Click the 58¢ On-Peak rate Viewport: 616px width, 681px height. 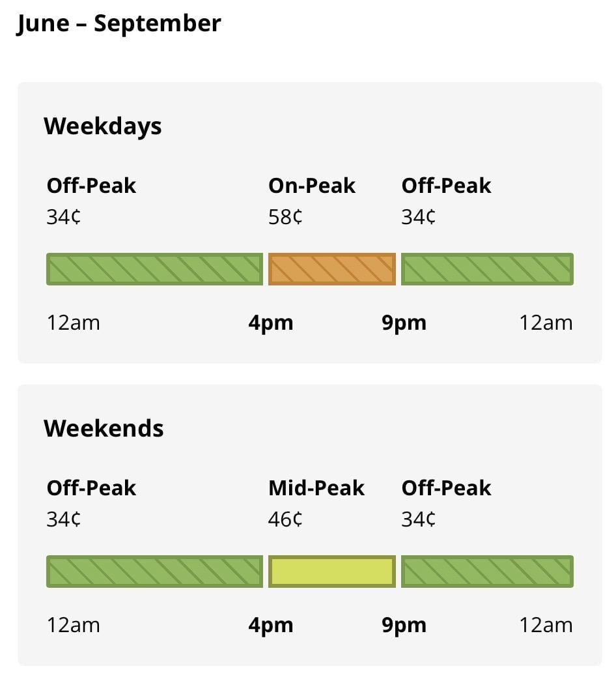tap(285, 217)
